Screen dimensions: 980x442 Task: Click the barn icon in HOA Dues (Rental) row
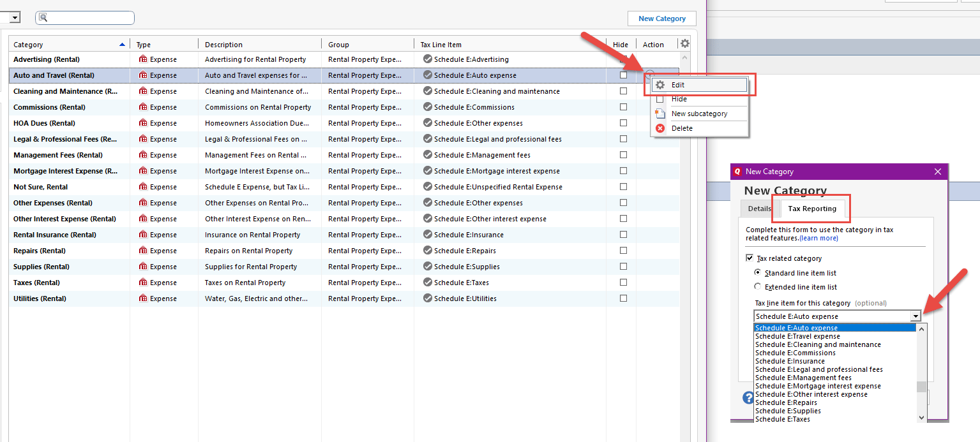click(143, 123)
